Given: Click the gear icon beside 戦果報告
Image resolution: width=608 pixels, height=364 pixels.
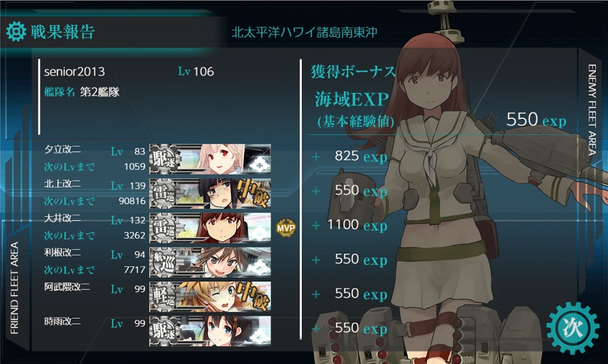Looking at the screenshot, I should pyautogui.click(x=16, y=31).
